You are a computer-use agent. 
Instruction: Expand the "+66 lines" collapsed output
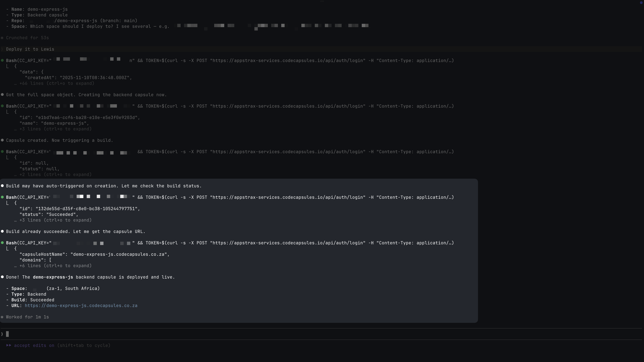57,83
